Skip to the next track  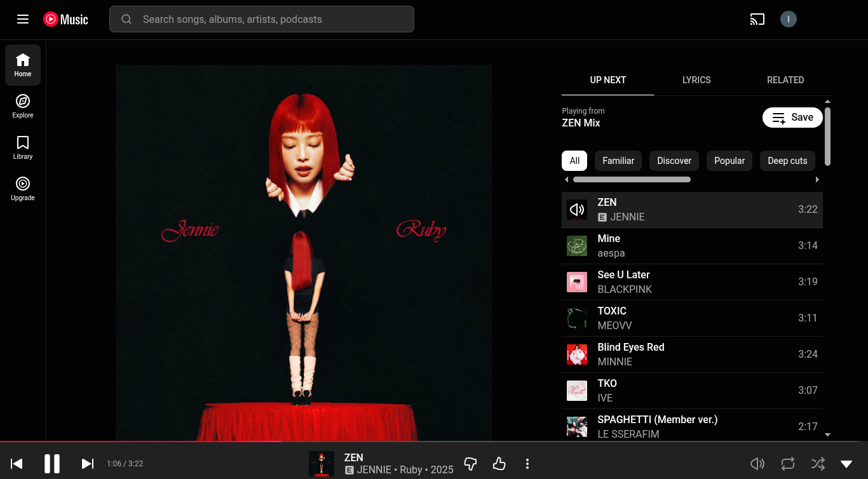click(88, 464)
